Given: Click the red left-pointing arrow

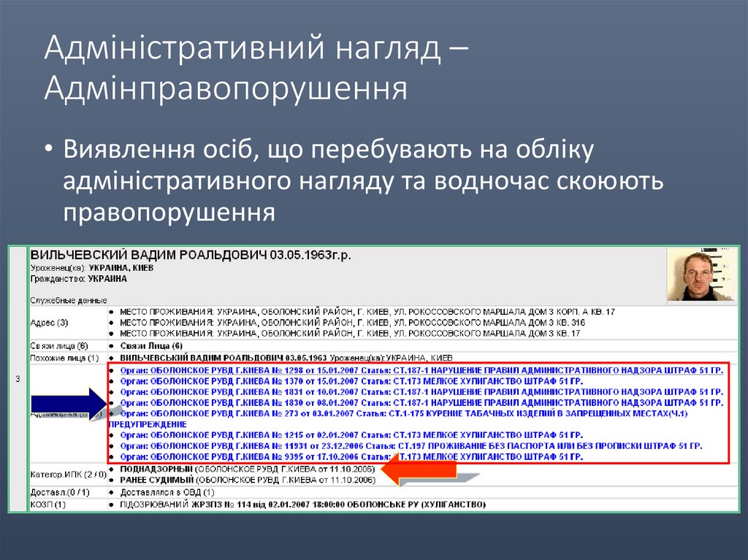Looking at the screenshot, I should (x=420, y=472).
